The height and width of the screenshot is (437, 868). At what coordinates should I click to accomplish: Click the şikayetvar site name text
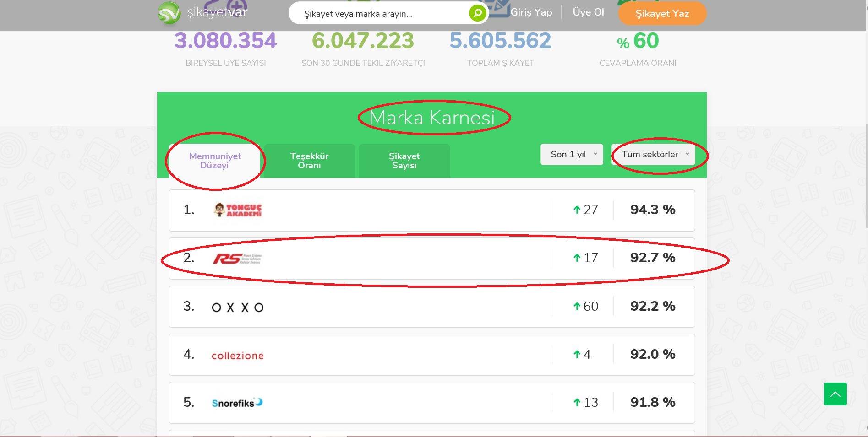point(217,12)
